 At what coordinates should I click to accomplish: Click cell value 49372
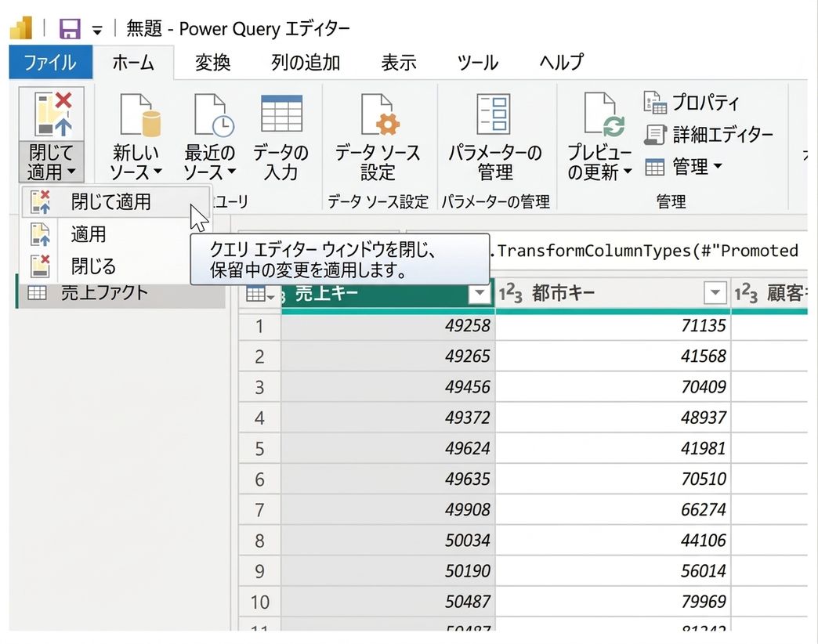(468, 418)
